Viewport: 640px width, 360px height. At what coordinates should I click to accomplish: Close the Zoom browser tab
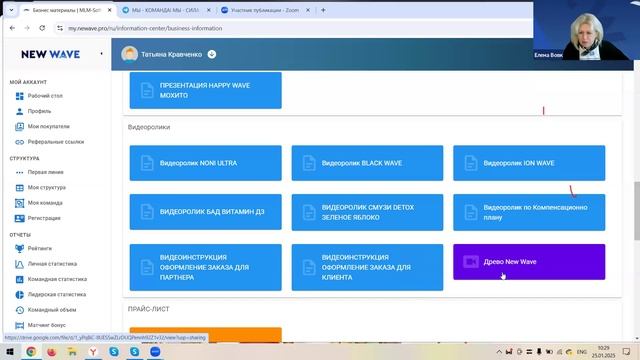tap(308, 10)
